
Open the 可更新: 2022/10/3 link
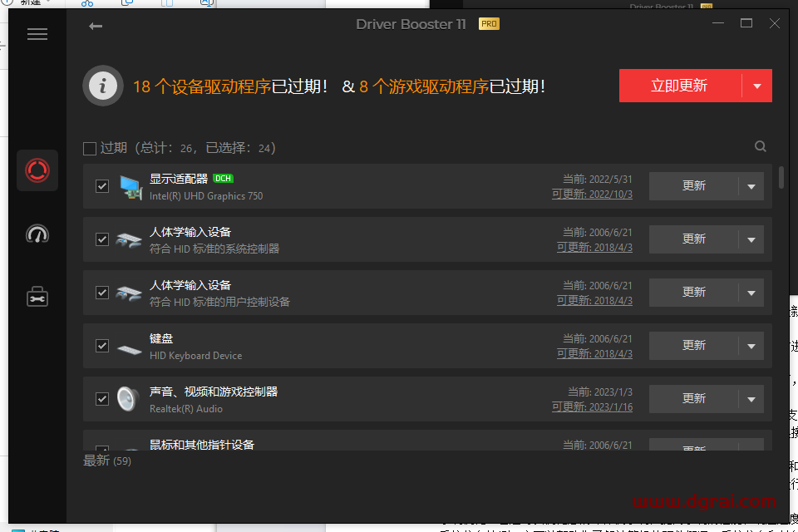point(593,195)
